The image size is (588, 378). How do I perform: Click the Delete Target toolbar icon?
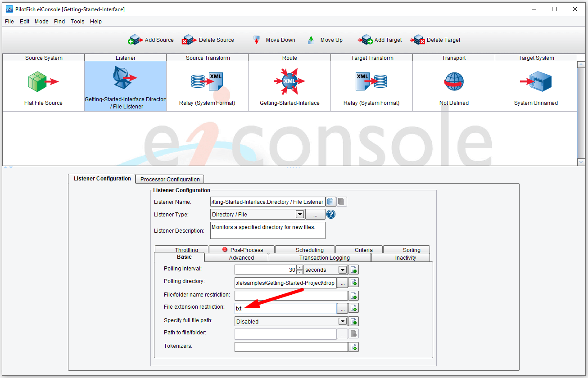(x=417, y=40)
